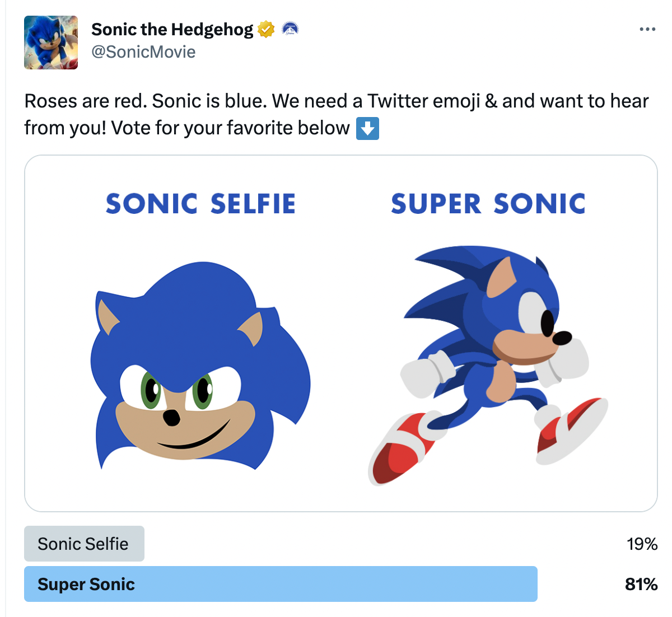Click the Paramount affiliate badge icon
The width and height of the screenshot is (672, 617).
click(x=290, y=29)
